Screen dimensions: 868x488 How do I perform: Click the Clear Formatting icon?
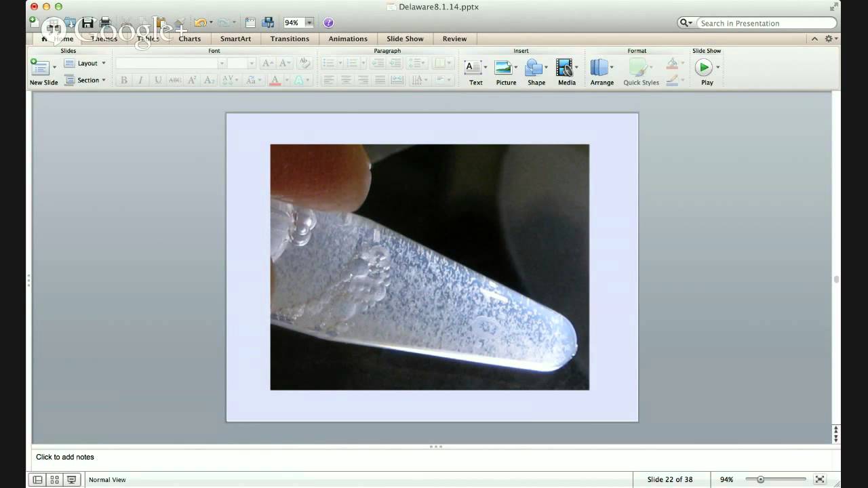304,63
